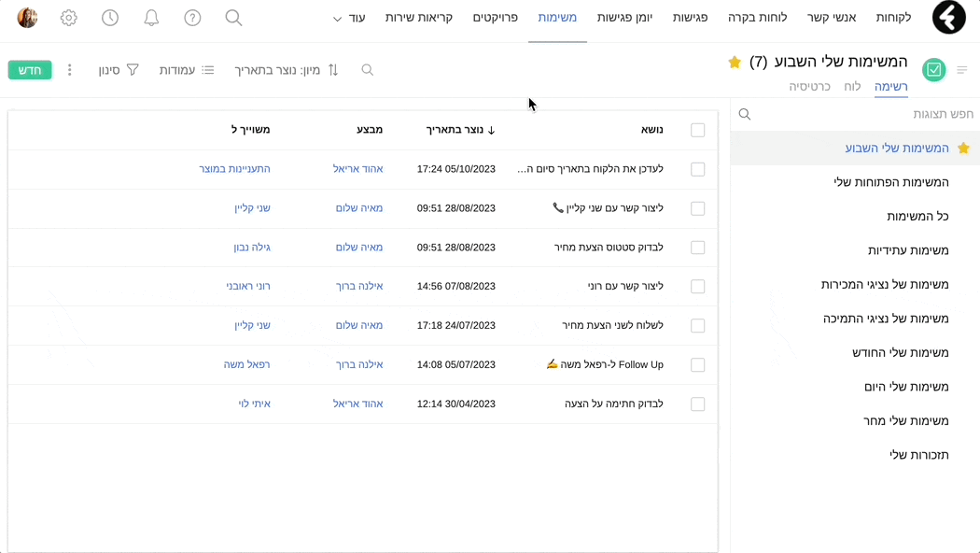The width and height of the screenshot is (980, 553).
Task: Open notifications bell
Action: click(x=151, y=18)
